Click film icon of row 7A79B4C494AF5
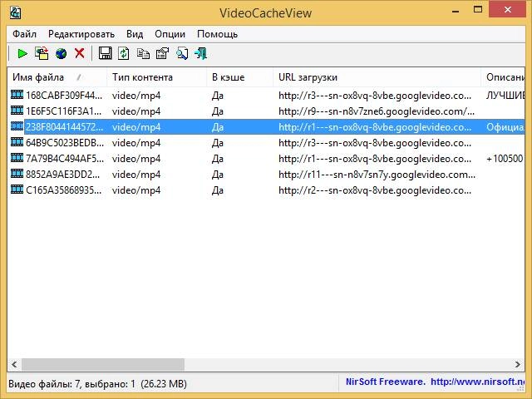This screenshot has height=399, width=532. 17,158
